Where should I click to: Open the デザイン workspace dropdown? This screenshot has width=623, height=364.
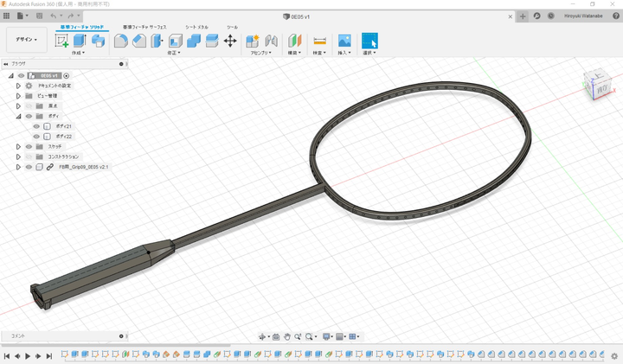pos(26,40)
